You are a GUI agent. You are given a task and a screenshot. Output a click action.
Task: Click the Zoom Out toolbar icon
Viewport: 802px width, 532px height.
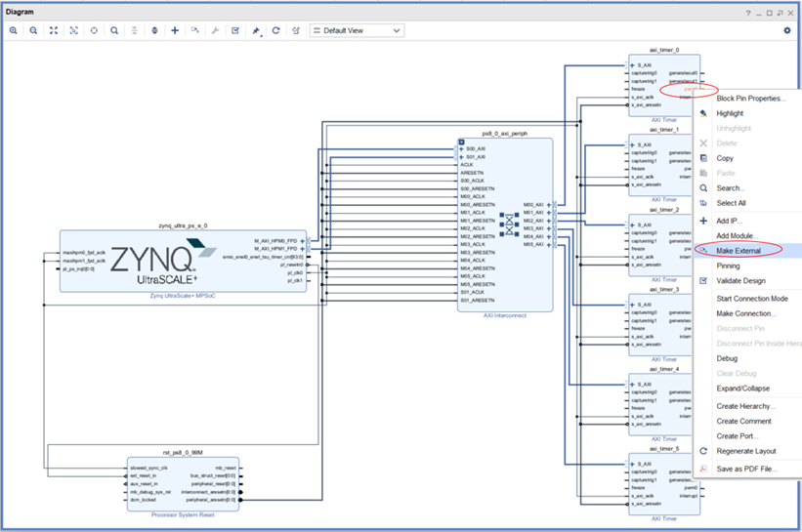coord(33,31)
